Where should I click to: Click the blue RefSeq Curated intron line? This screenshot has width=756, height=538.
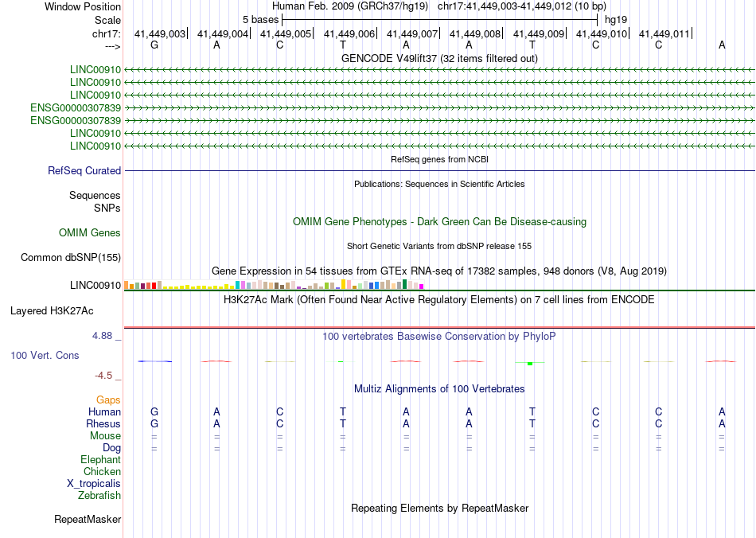(x=440, y=170)
